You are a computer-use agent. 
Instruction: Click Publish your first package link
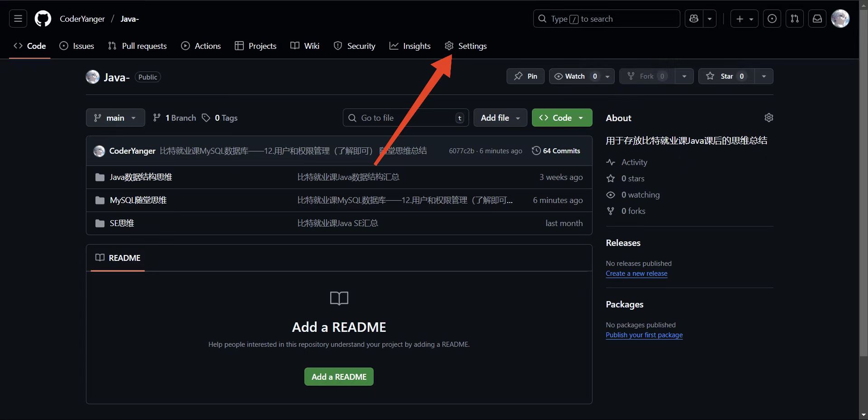(644, 335)
